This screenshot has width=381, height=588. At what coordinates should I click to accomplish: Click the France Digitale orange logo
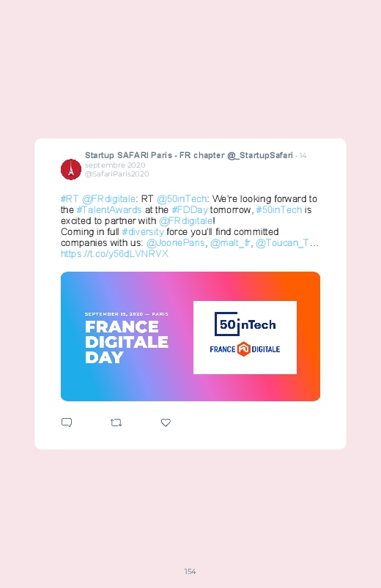(243, 349)
